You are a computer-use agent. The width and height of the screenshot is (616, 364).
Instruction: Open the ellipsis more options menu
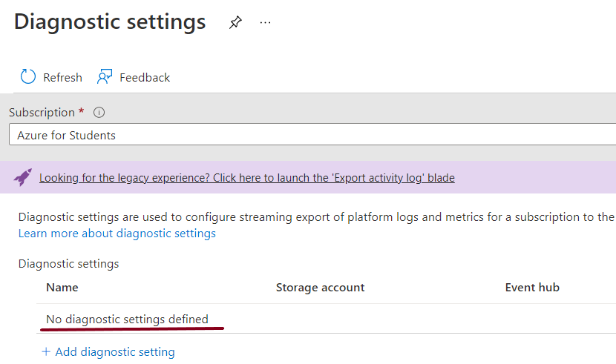click(x=265, y=23)
